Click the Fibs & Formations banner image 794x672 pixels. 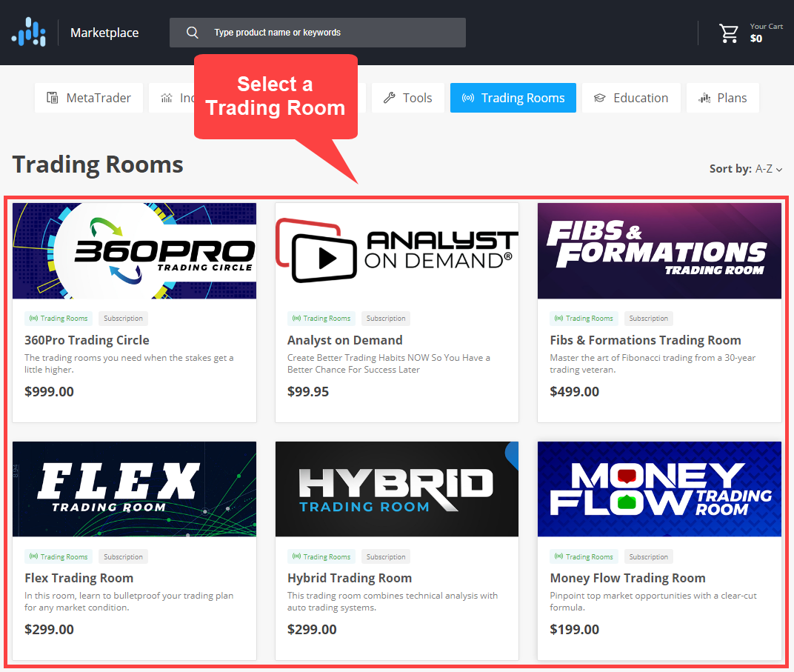(x=659, y=251)
